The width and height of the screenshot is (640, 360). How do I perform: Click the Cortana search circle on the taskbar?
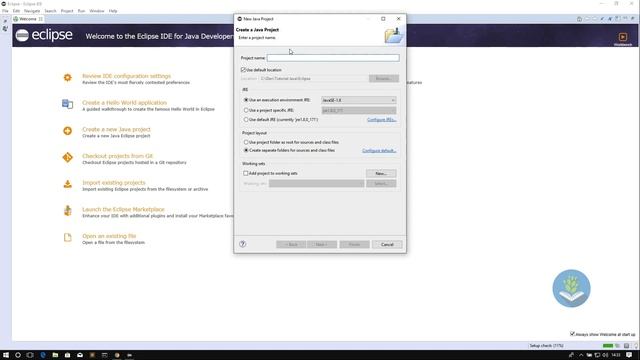pos(18,355)
